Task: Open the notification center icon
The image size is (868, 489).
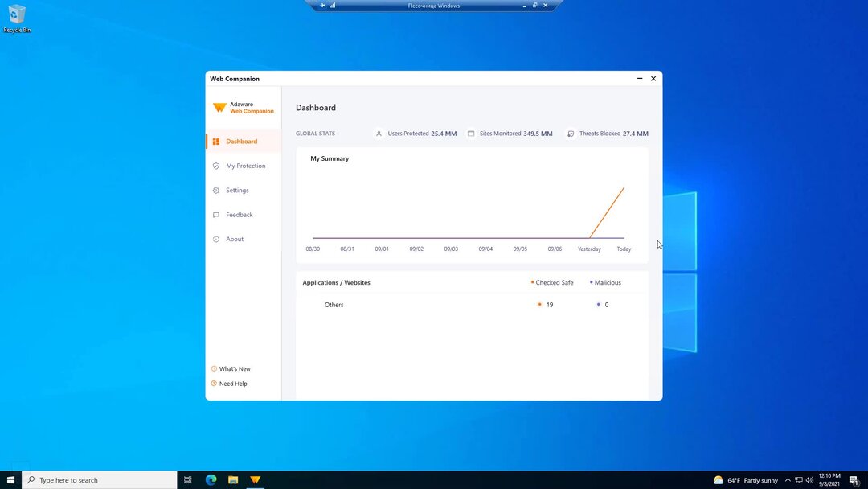Action: click(854, 480)
